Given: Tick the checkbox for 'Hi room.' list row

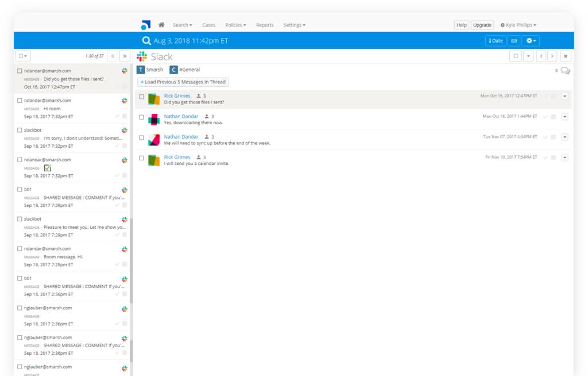Looking at the screenshot, I should coord(20,100).
